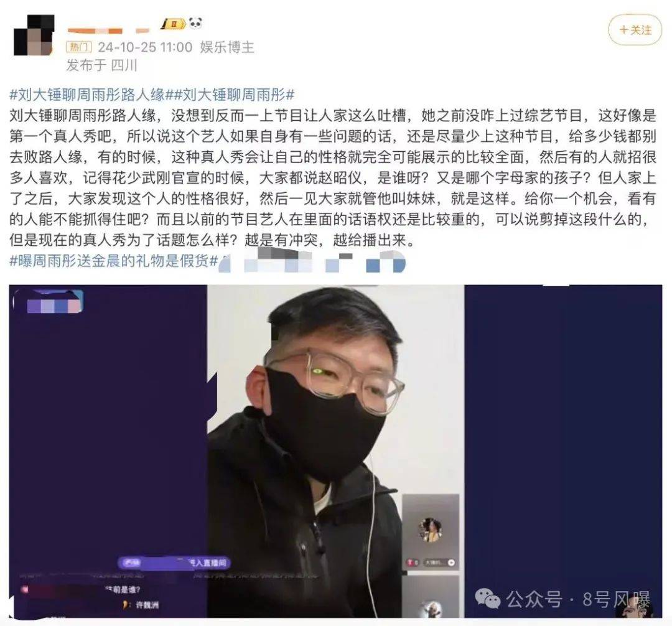Open the lower co-host avatar in stream
Image resolution: width=672 pixels, height=626 pixels.
coord(431,609)
